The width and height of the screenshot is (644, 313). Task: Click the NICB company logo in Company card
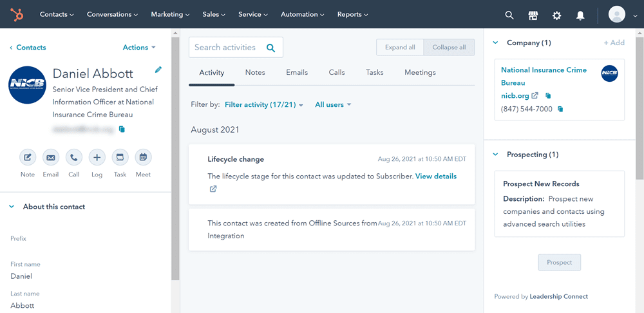(x=609, y=73)
